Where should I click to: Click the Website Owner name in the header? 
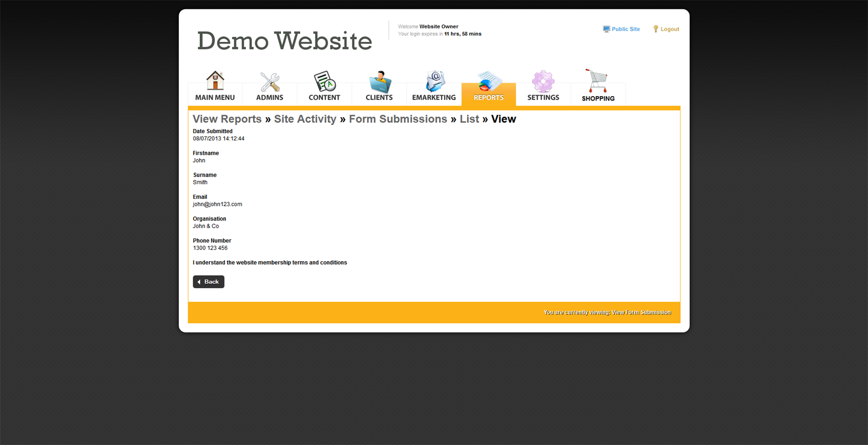pyautogui.click(x=439, y=26)
